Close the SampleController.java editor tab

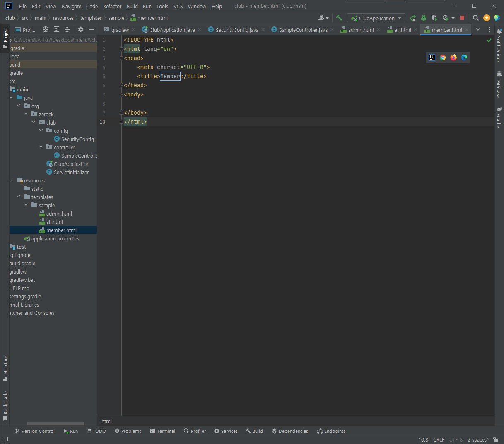[x=332, y=30]
